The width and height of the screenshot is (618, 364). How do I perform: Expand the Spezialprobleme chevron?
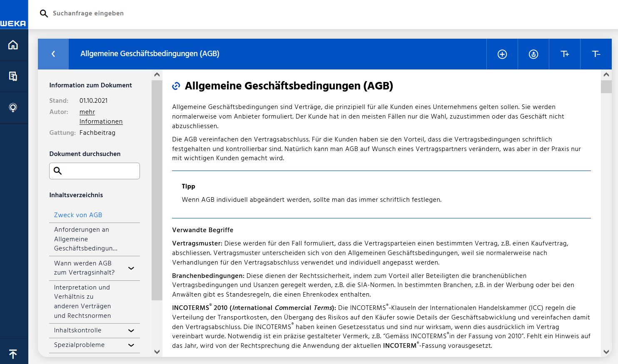coord(131,345)
